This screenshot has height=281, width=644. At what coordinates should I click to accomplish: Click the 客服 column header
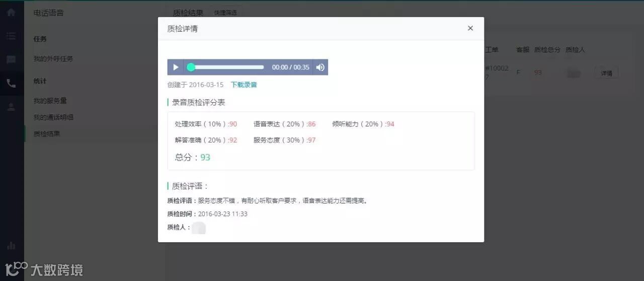[x=523, y=50]
